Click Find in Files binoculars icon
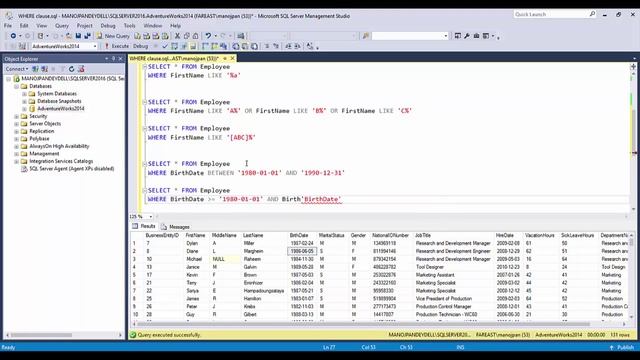 (366, 36)
